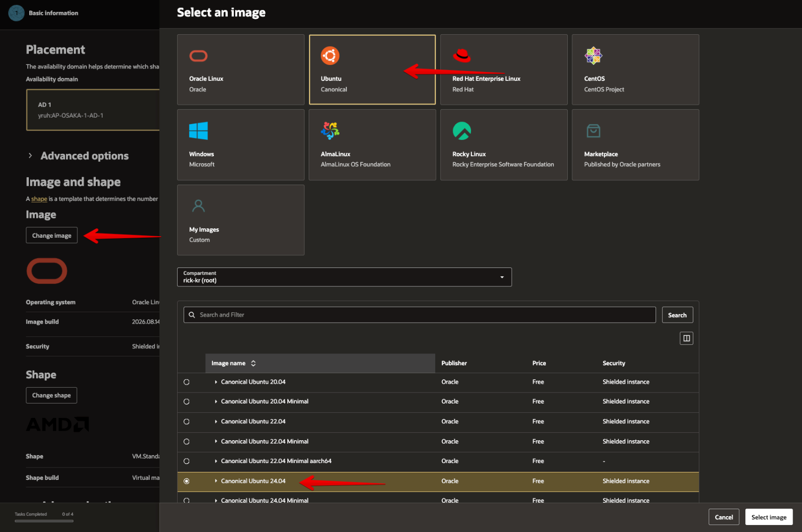Click the CentOS logo icon
Viewport: 802px width, 532px height.
[594, 56]
